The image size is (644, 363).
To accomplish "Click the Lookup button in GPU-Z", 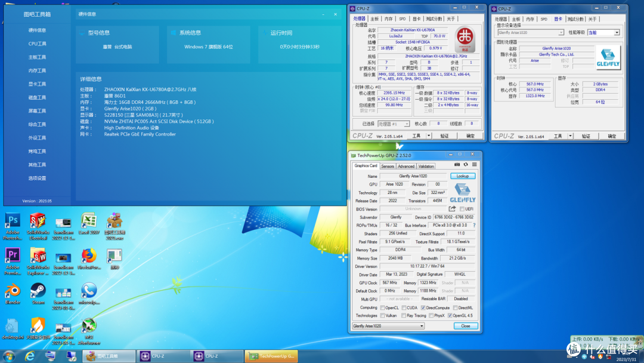I will pyautogui.click(x=463, y=176).
